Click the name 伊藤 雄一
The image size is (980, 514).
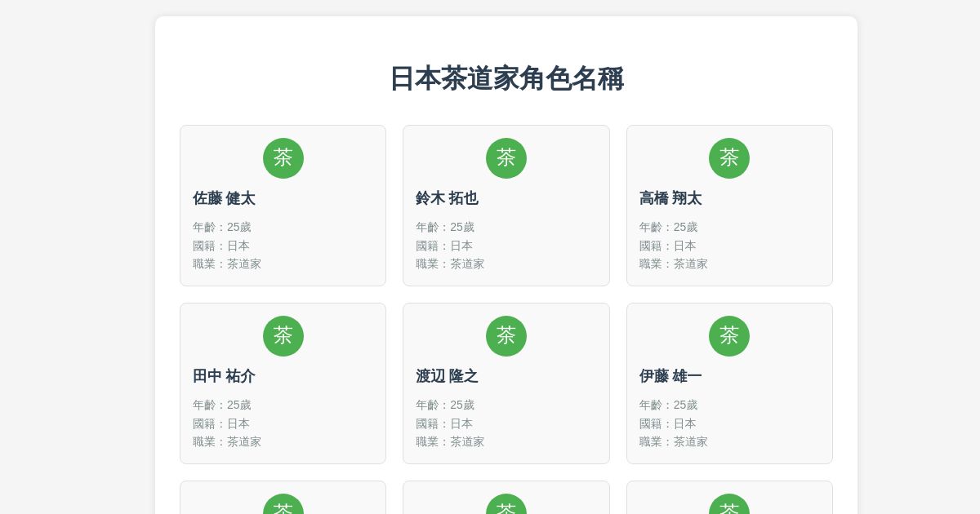point(670,376)
